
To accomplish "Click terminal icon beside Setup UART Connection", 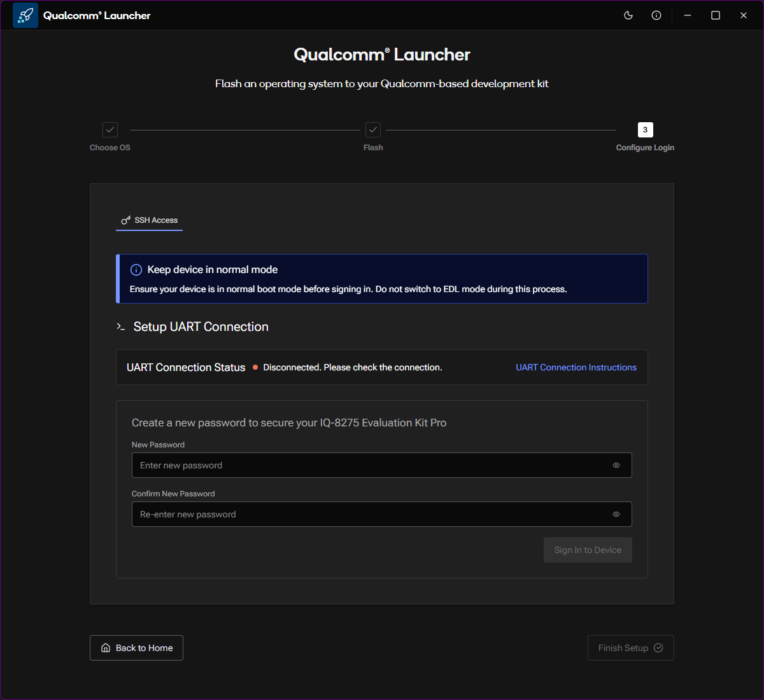I will point(121,326).
